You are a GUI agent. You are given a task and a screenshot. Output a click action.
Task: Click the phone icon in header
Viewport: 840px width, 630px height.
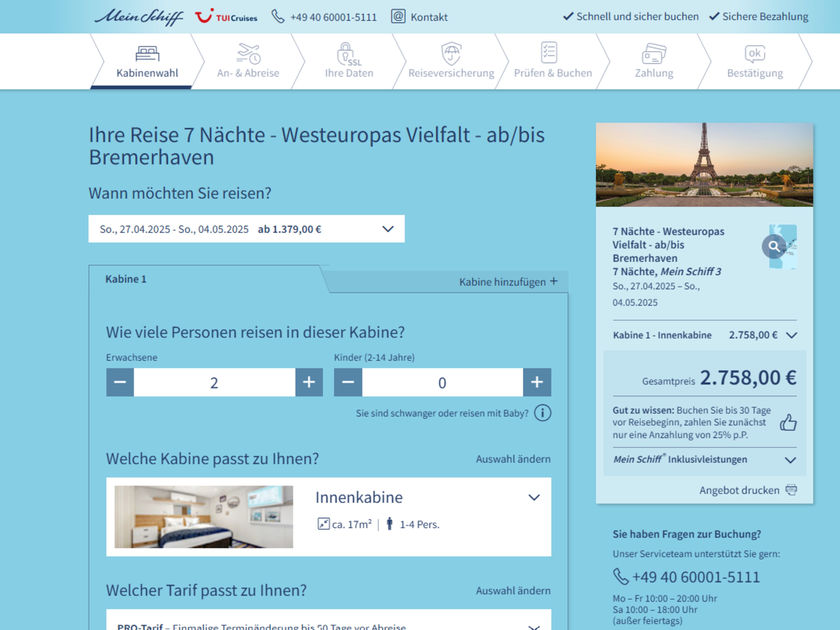(x=278, y=17)
